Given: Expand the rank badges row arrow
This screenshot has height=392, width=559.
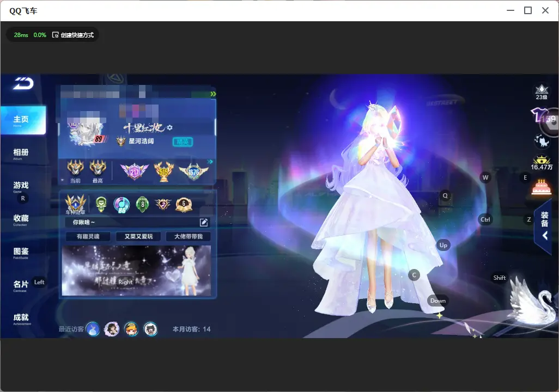Looking at the screenshot, I should click(x=210, y=162).
